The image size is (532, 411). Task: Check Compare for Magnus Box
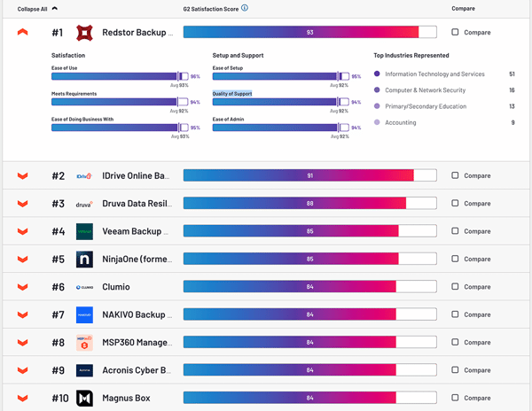coord(455,398)
